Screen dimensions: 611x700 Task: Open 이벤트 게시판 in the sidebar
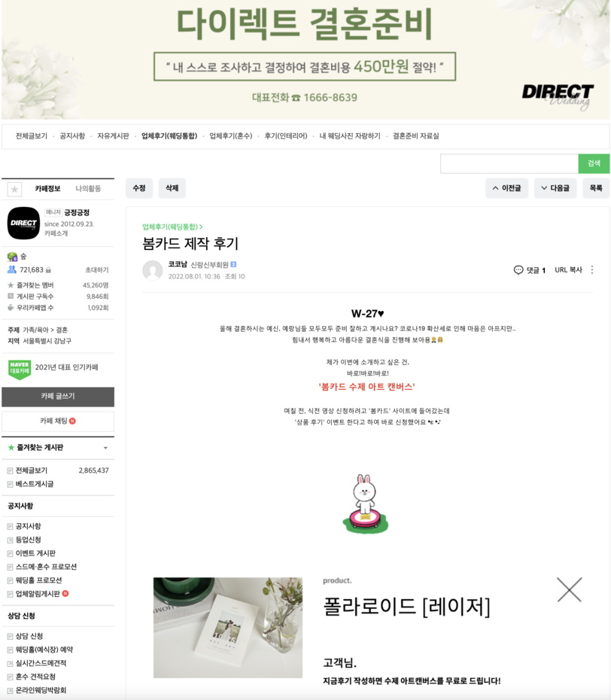click(x=35, y=553)
